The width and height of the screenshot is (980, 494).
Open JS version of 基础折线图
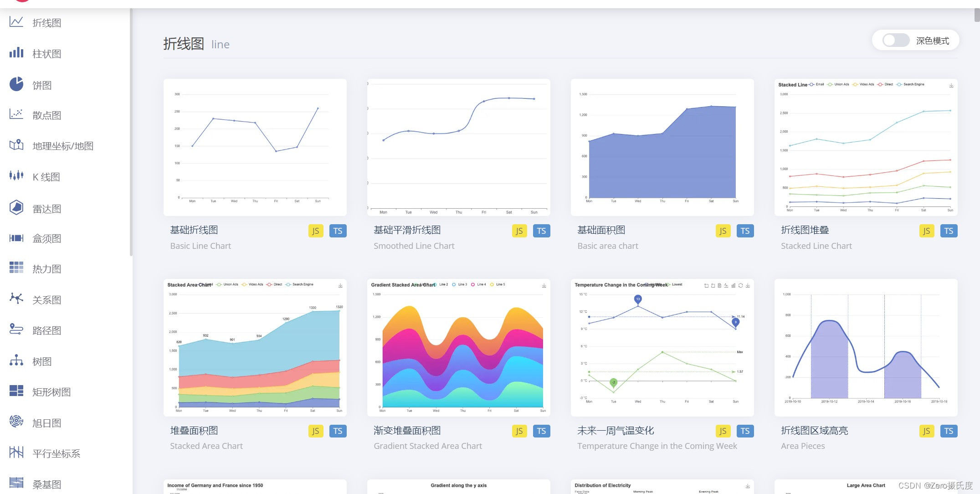click(x=316, y=231)
